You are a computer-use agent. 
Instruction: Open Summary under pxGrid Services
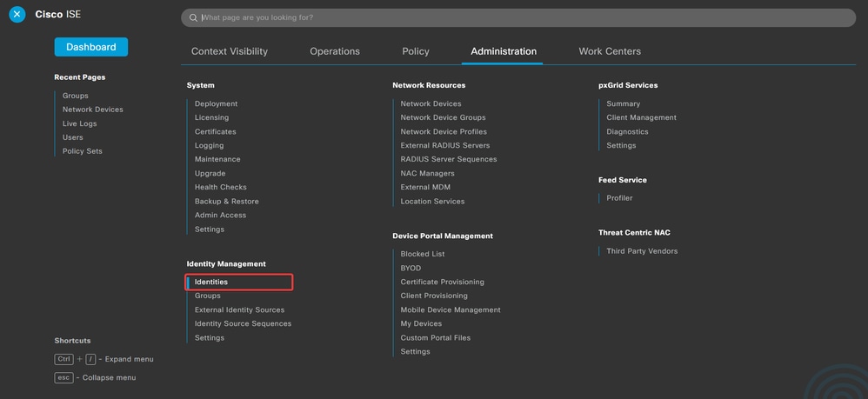pos(624,103)
